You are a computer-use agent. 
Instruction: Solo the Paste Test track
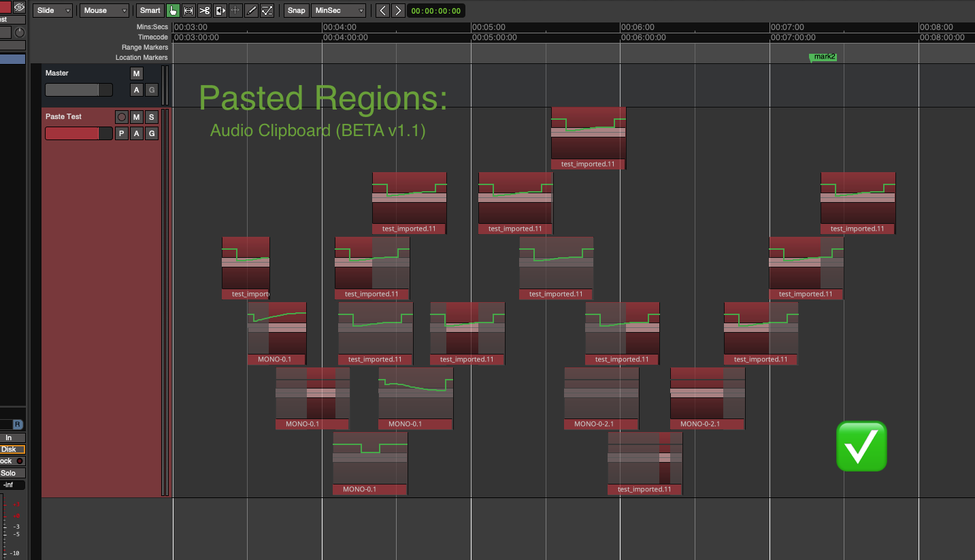click(x=152, y=117)
